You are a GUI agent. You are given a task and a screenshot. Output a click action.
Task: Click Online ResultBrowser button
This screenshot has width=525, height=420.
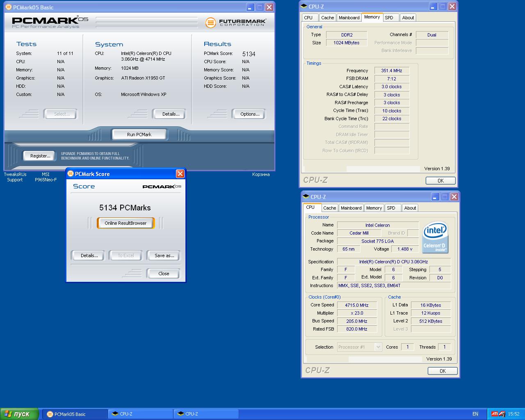(x=126, y=223)
